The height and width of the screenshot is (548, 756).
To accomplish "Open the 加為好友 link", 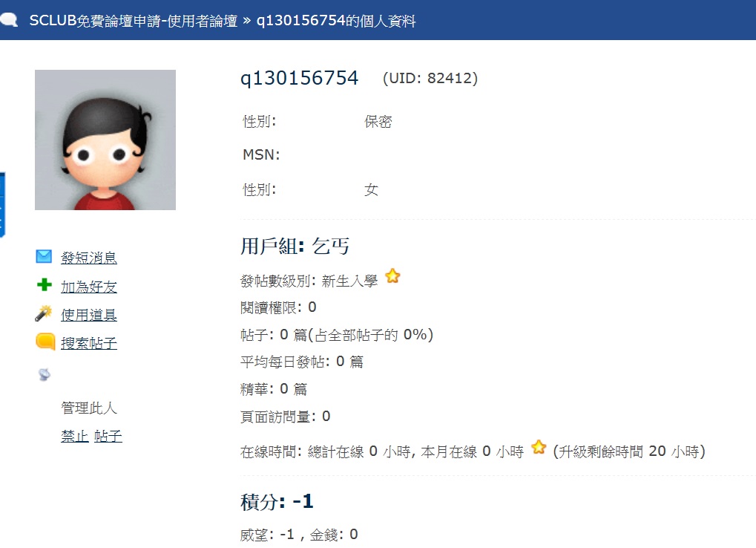I will click(89, 287).
